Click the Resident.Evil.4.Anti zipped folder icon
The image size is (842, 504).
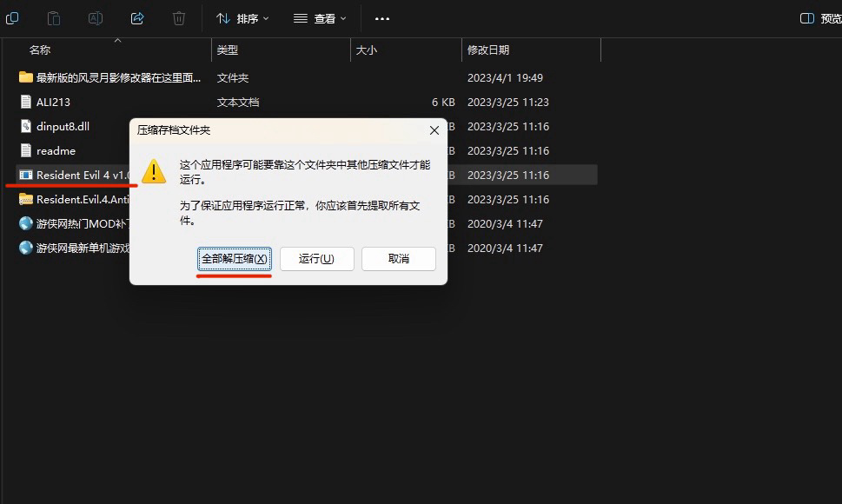pos(26,199)
